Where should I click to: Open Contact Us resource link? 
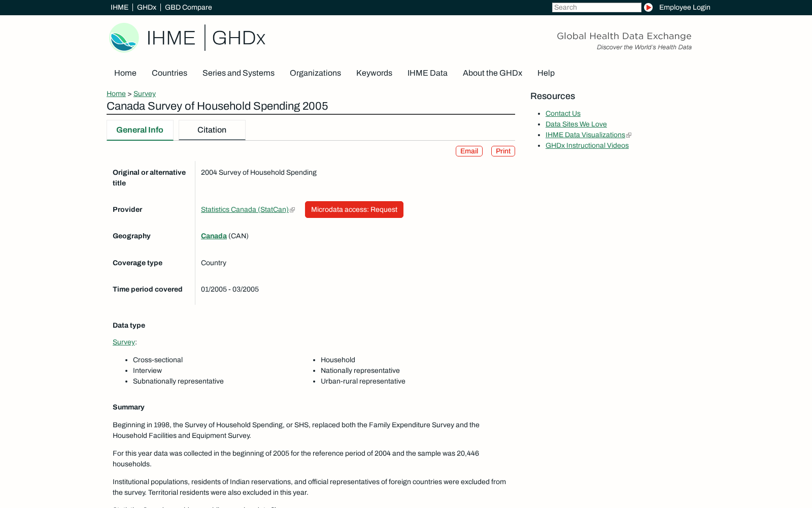[x=563, y=113]
